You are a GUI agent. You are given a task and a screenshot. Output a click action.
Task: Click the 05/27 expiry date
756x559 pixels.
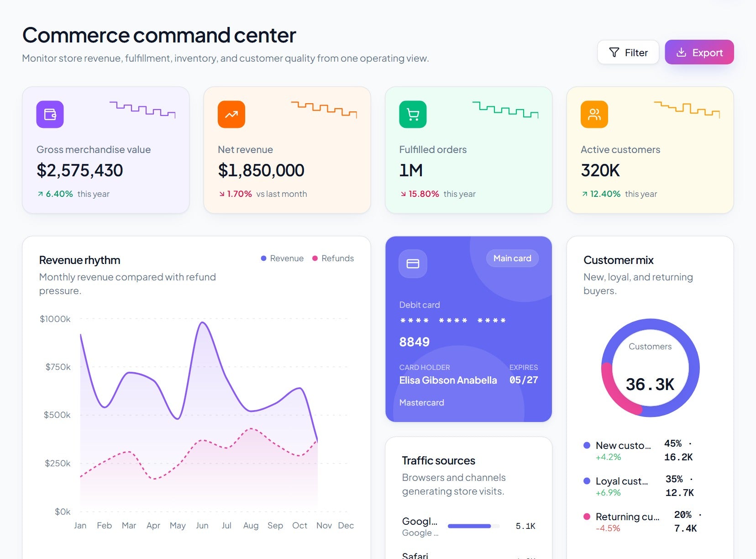click(x=524, y=380)
